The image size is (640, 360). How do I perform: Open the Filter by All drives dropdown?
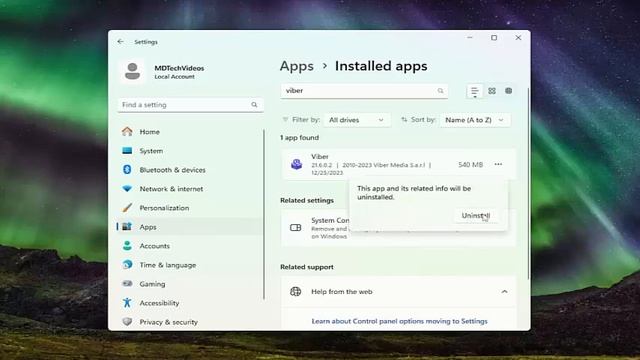point(356,120)
